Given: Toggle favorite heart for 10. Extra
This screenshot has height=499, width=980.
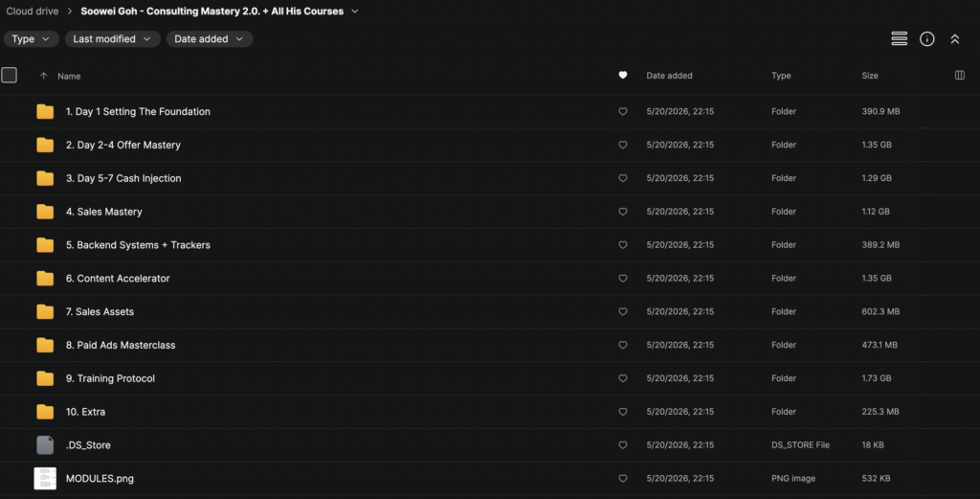Looking at the screenshot, I should tap(622, 412).
